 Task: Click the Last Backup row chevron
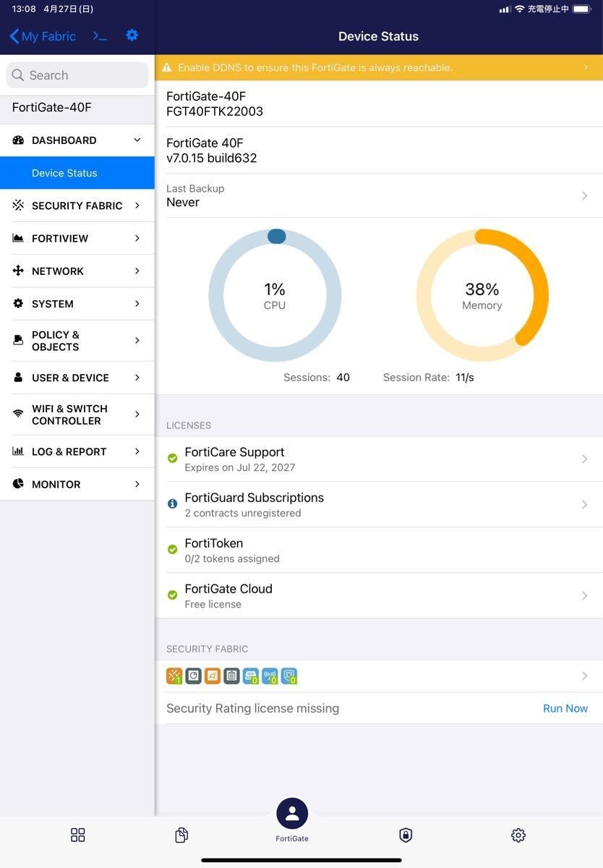584,195
